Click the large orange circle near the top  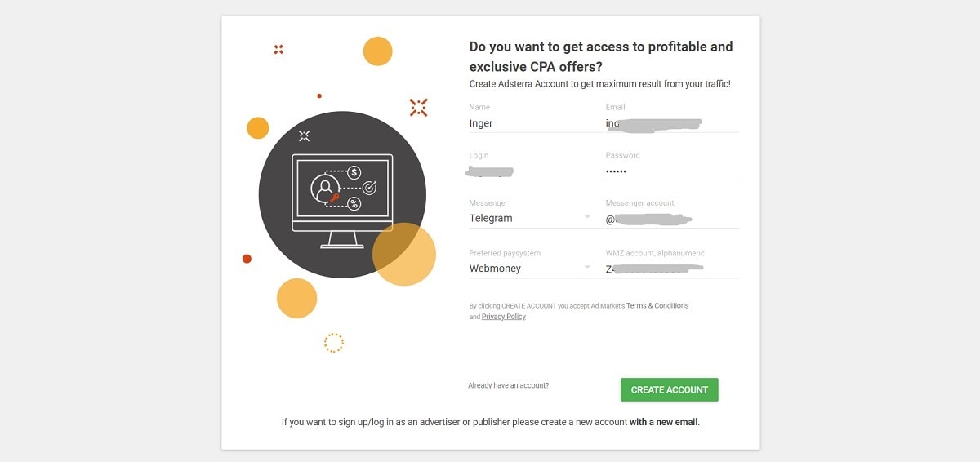(377, 51)
